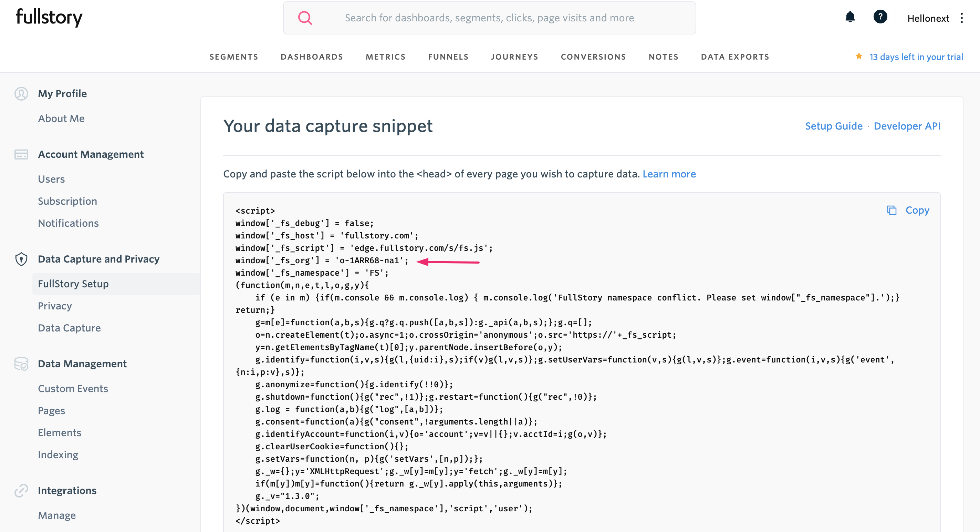Click the _fs_namespace = 'FS' line

(x=312, y=273)
